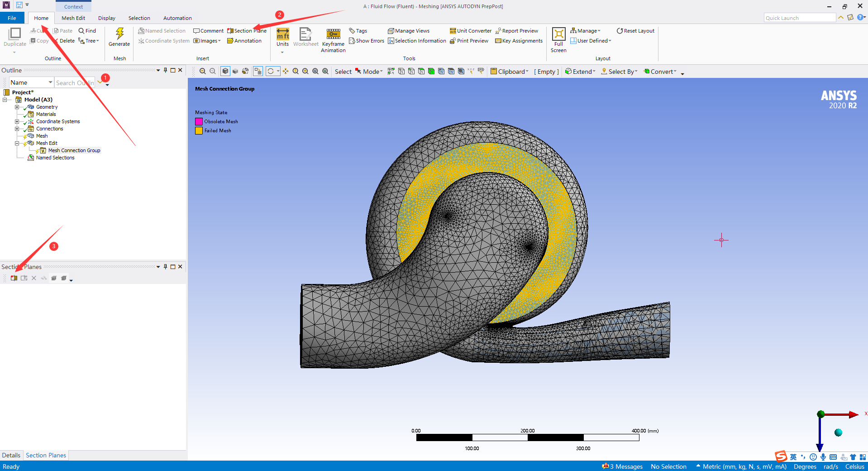868x471 pixels.
Task: Open the Convert dropdown
Action: pyautogui.click(x=662, y=71)
